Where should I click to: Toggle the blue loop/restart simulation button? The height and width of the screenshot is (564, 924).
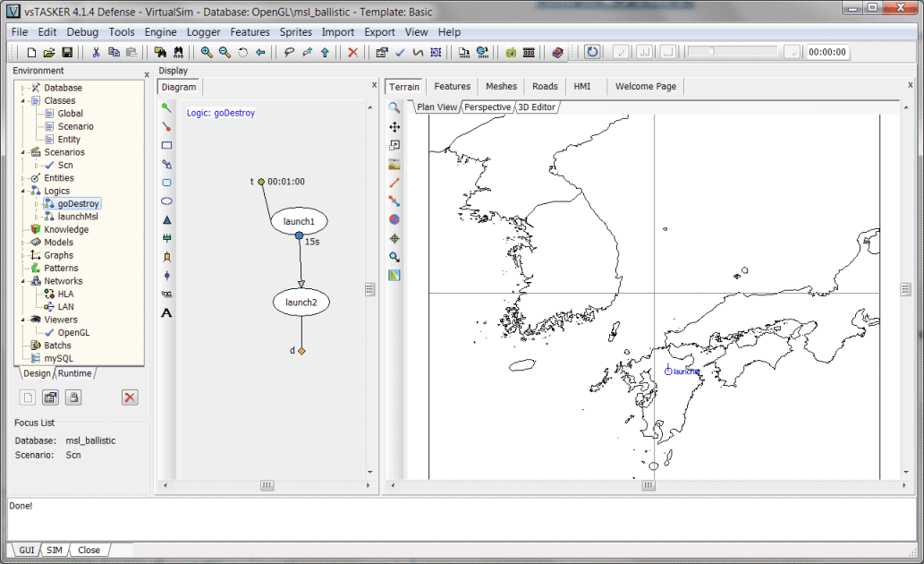[592, 53]
